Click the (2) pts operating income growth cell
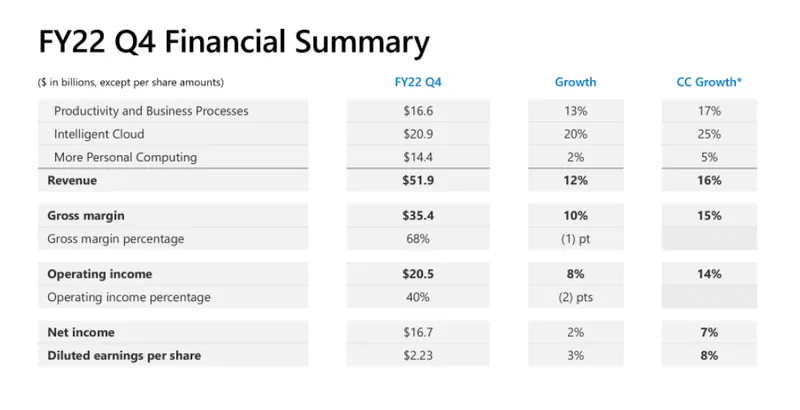Screen dimensions: 800x410 click(575, 297)
